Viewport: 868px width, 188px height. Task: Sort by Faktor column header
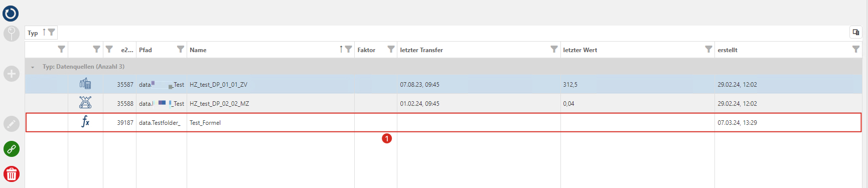coord(366,50)
